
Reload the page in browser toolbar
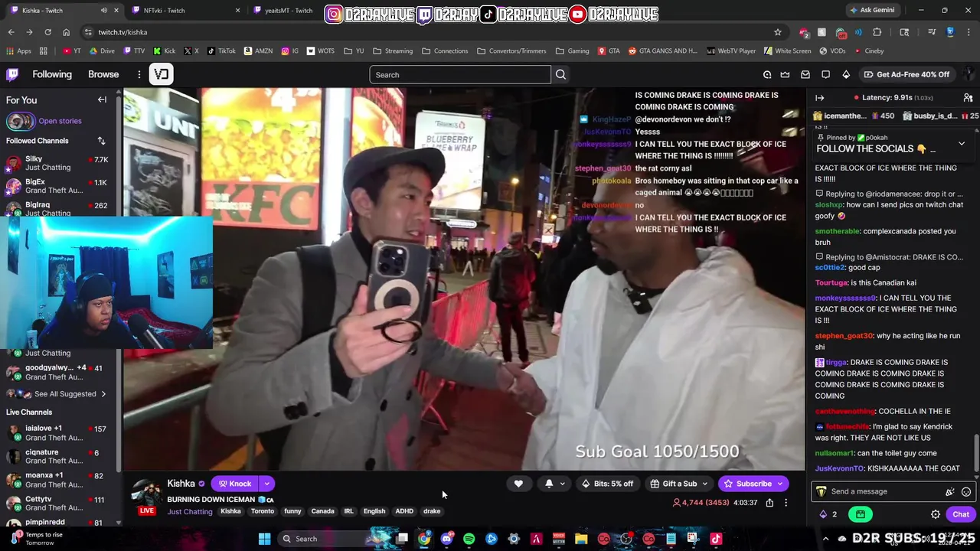click(47, 32)
